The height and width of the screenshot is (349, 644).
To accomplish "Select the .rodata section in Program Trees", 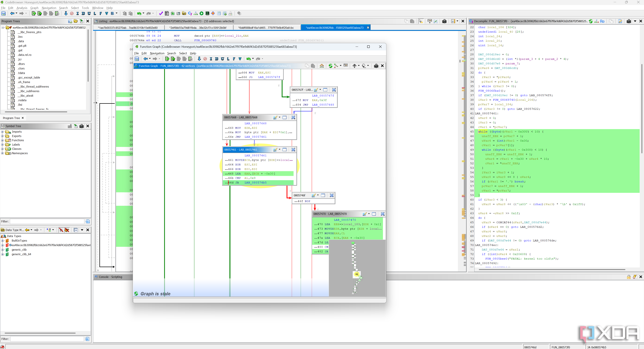I will point(22,100).
